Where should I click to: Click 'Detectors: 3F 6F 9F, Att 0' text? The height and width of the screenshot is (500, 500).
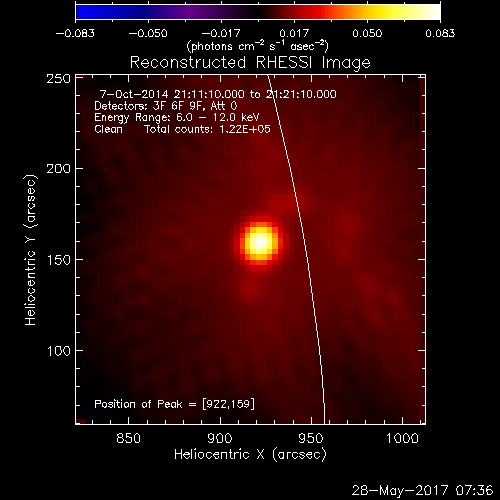coord(166,106)
